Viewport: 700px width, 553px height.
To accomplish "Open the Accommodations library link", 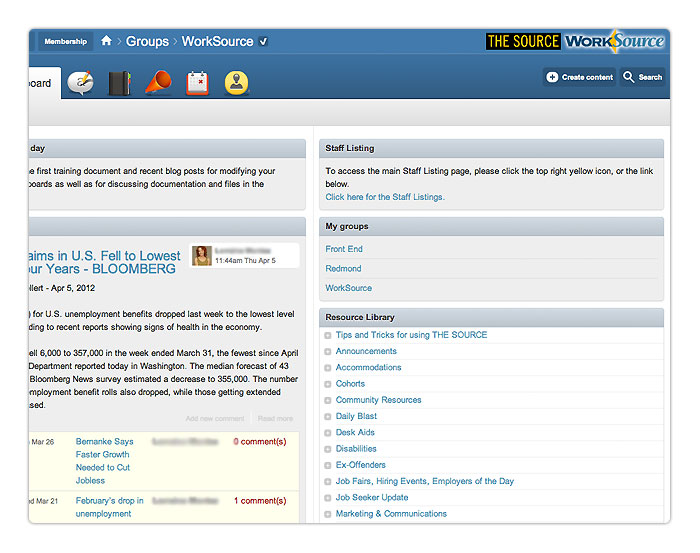I will [369, 367].
